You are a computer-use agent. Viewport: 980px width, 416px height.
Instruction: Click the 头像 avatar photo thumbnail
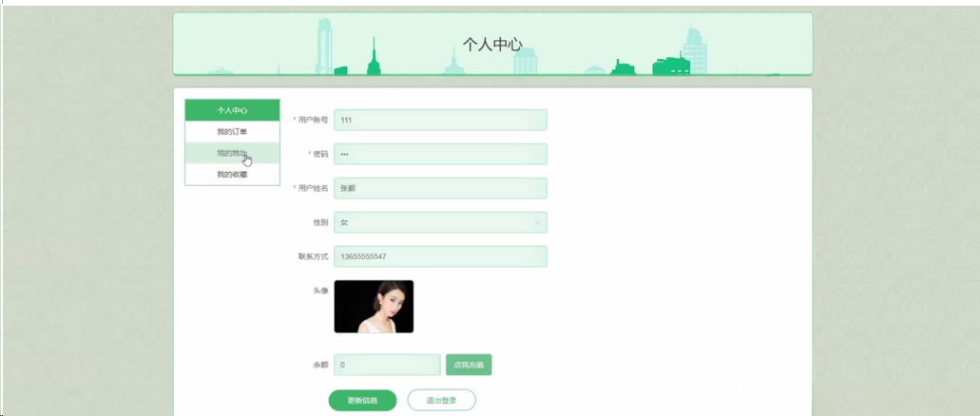click(374, 307)
